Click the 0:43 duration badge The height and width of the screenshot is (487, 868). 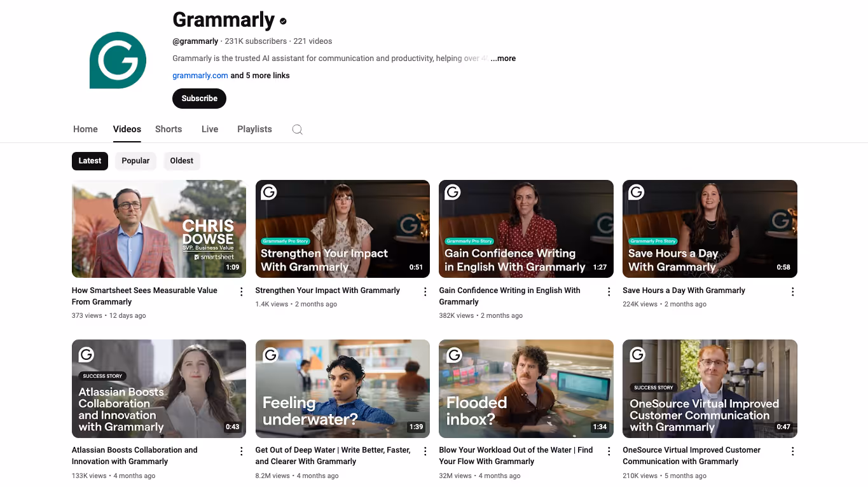[233, 427]
